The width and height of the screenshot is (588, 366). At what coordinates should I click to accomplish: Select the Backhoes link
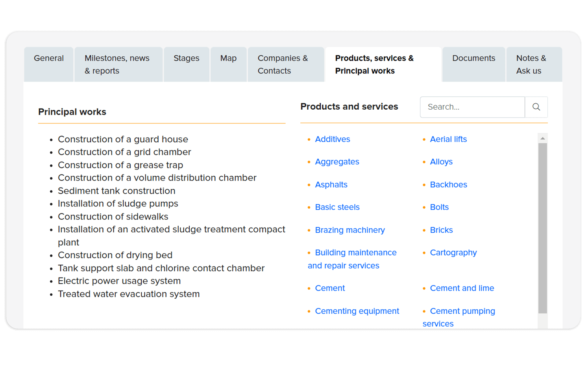pyautogui.click(x=448, y=184)
